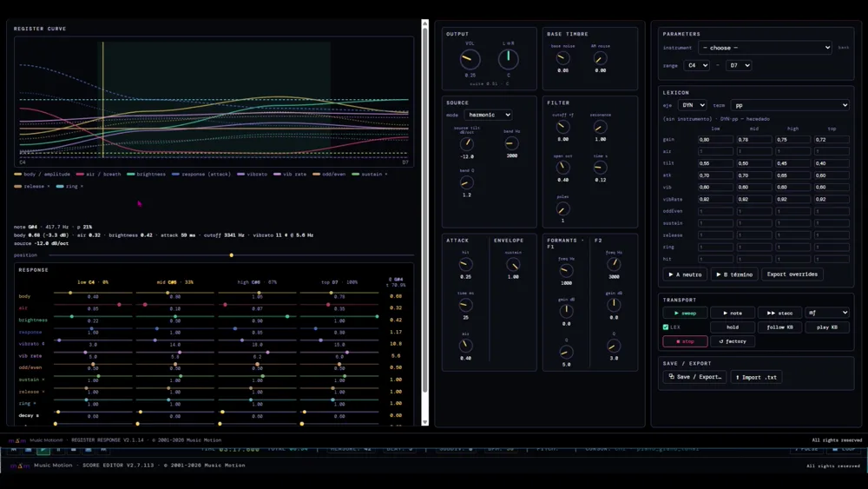Click the A neutro play button
This screenshot has height=489, width=868.
[x=685, y=274]
